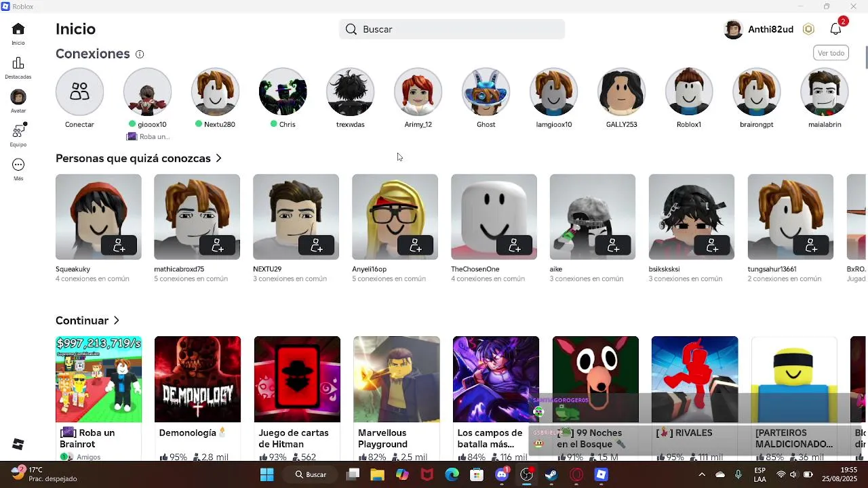
Task: Click gioox10's 'Roba un...' game status
Action: pyautogui.click(x=147, y=137)
